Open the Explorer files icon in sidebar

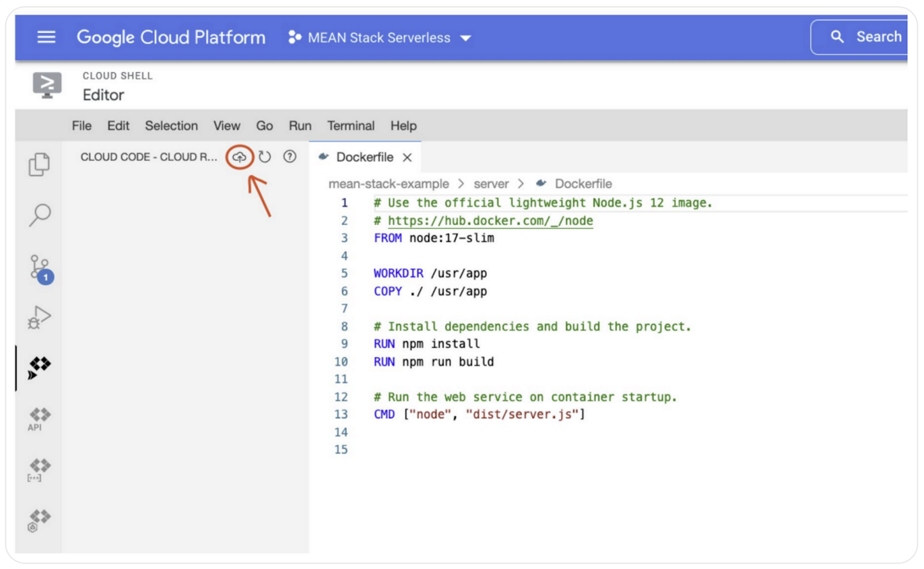tap(39, 165)
